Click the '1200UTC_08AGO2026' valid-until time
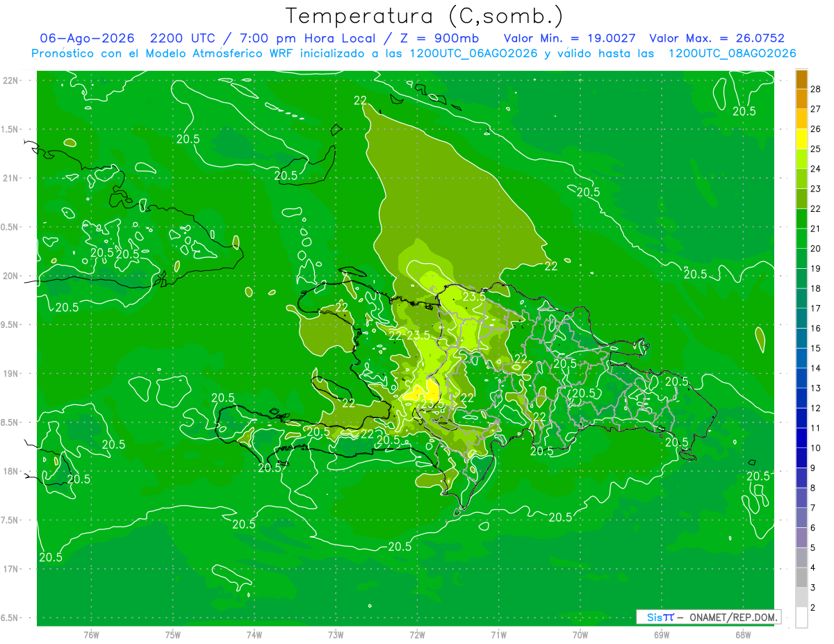 (x=732, y=53)
